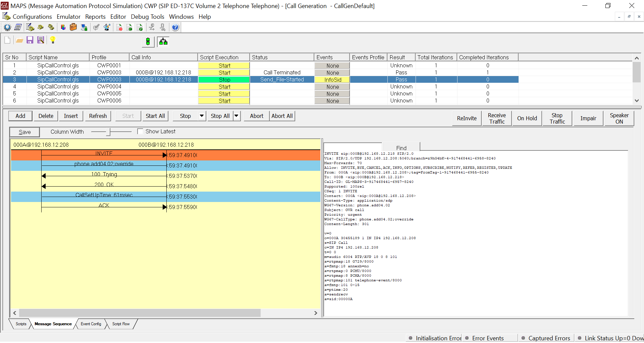Screen dimensions: 644x343
Task: Toggle Speaker ON button
Action: (619, 118)
